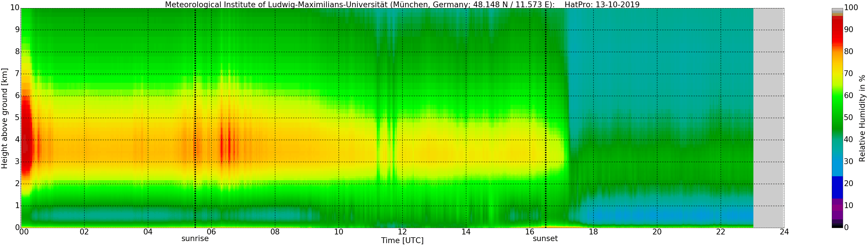
Task: Select the "04" hour label on the time axis
Action: (148, 232)
